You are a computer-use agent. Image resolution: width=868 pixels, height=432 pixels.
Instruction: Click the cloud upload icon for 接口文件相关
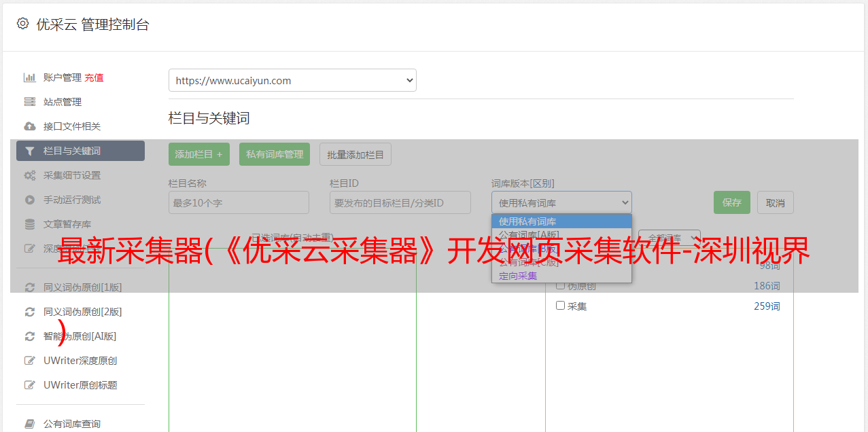click(x=29, y=126)
